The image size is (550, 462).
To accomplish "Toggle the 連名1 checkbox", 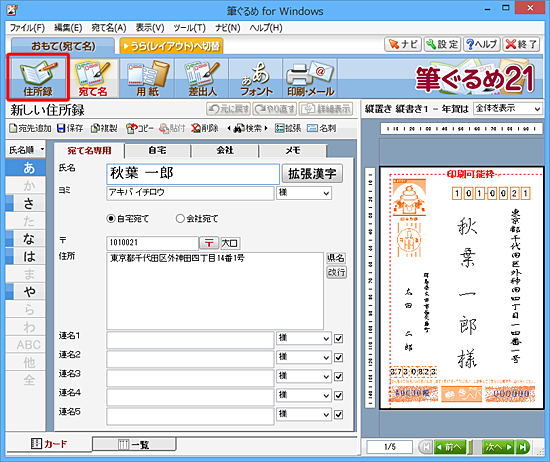I will [338, 339].
